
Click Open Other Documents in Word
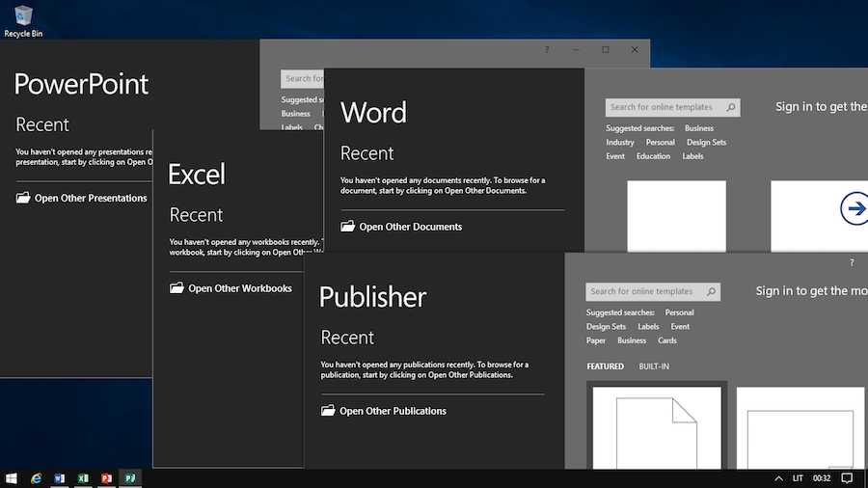click(x=410, y=227)
